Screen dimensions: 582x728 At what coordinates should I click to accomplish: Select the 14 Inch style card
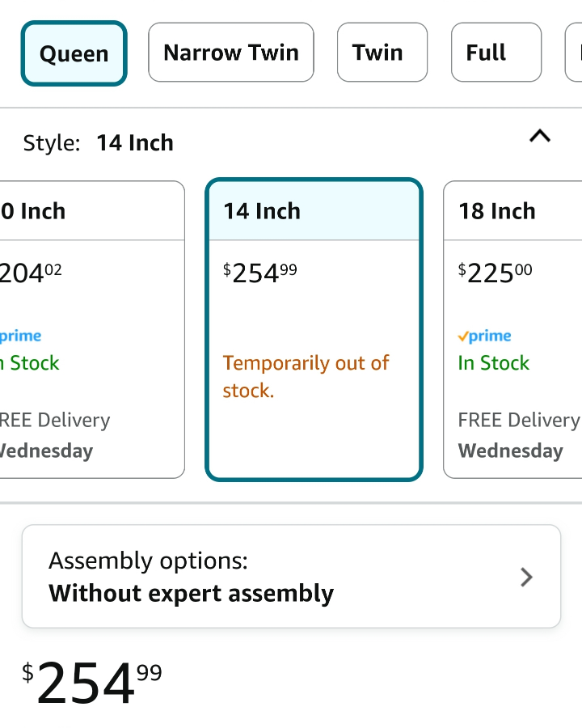[x=314, y=330]
